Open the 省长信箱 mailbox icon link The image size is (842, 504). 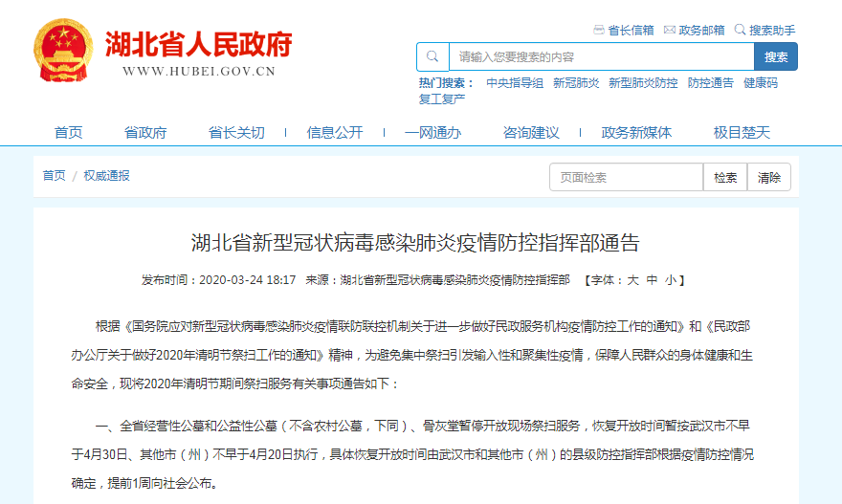599,31
